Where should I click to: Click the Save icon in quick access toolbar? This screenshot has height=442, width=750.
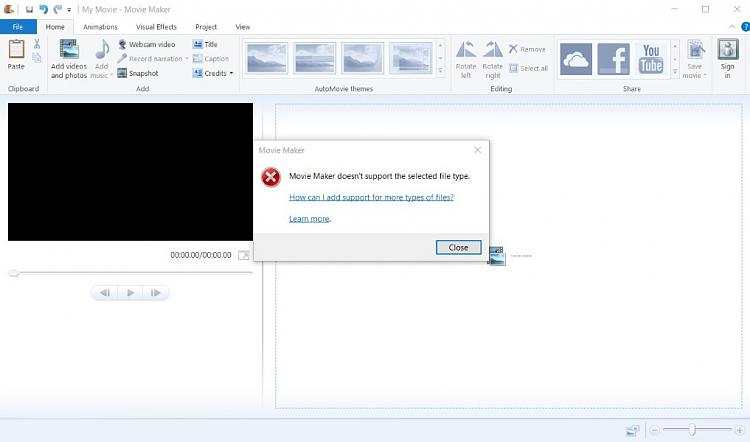click(x=29, y=9)
